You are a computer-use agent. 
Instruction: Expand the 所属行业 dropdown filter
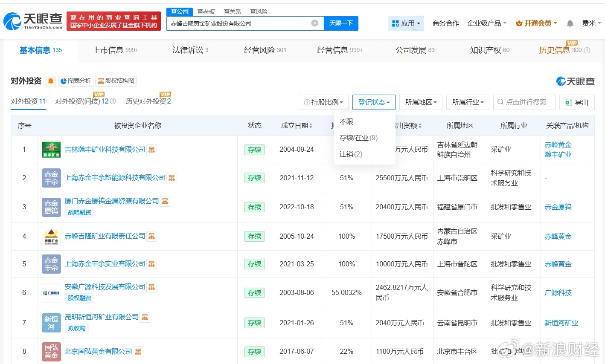coord(468,102)
